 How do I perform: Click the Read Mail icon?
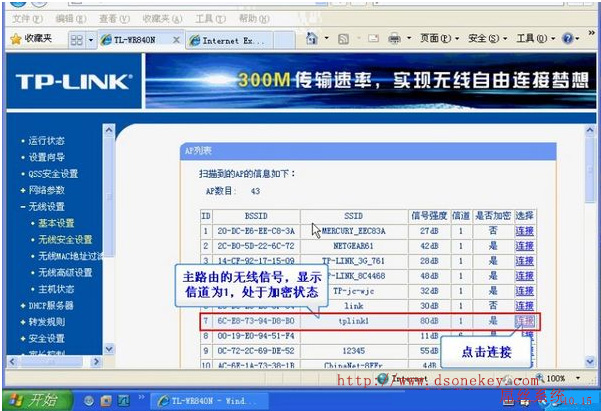373,38
